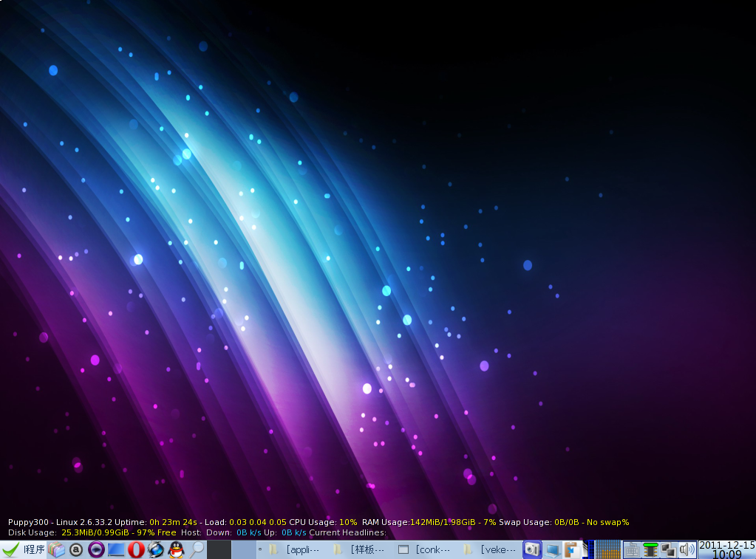Switch to the [conk--- taskbar window
Screen dimensions: 756x559
[x=424, y=550]
